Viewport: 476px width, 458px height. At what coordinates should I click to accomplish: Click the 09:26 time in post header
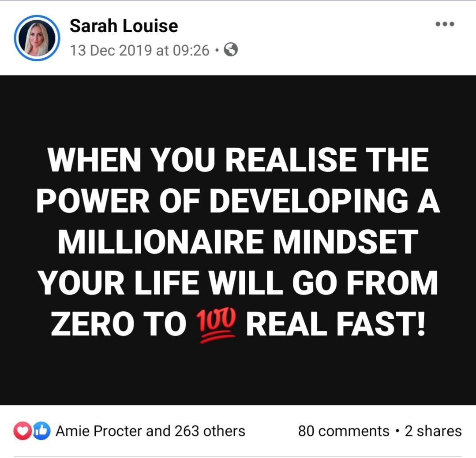[x=191, y=50]
